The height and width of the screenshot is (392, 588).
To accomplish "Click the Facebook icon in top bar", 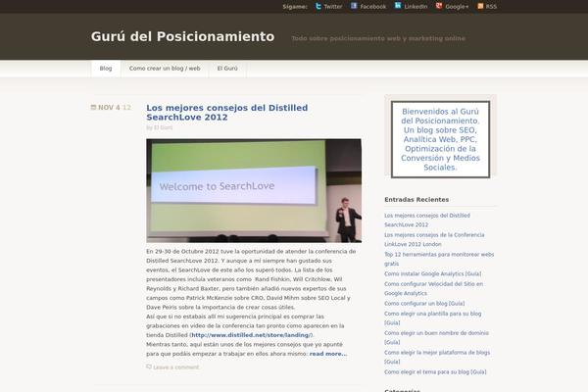I will pos(354,6).
